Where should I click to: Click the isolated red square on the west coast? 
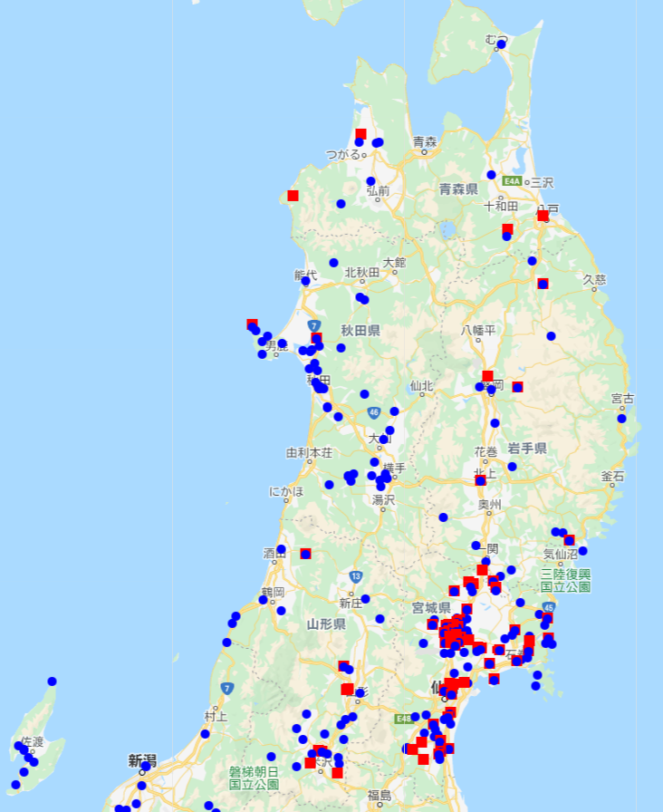(293, 196)
